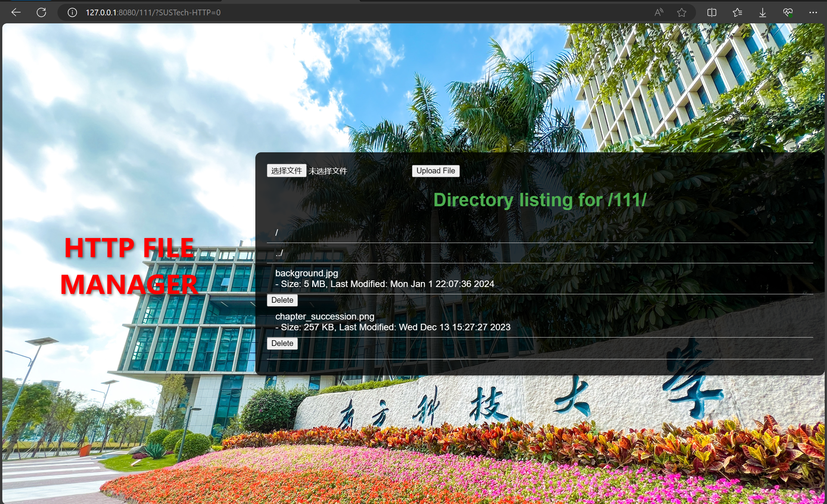Click the 未选择文件 file status label

(x=328, y=171)
